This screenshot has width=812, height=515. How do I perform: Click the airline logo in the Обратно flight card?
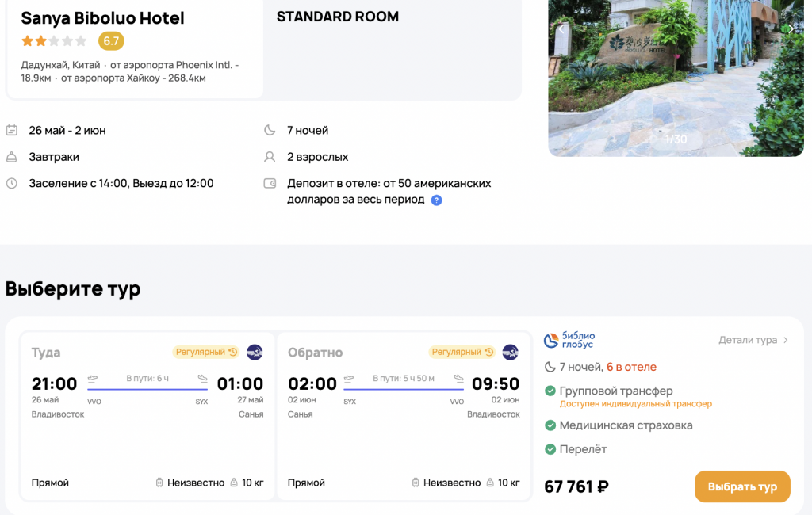(511, 353)
